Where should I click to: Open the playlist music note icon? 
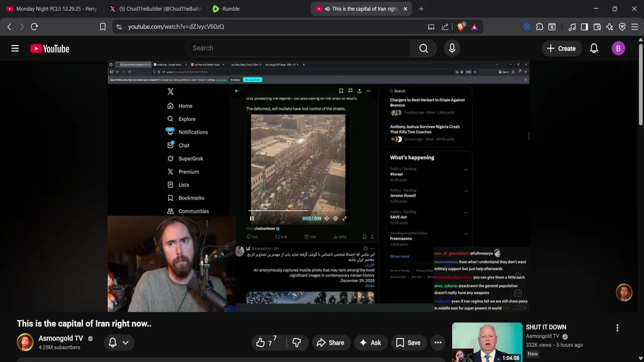tap(572, 27)
